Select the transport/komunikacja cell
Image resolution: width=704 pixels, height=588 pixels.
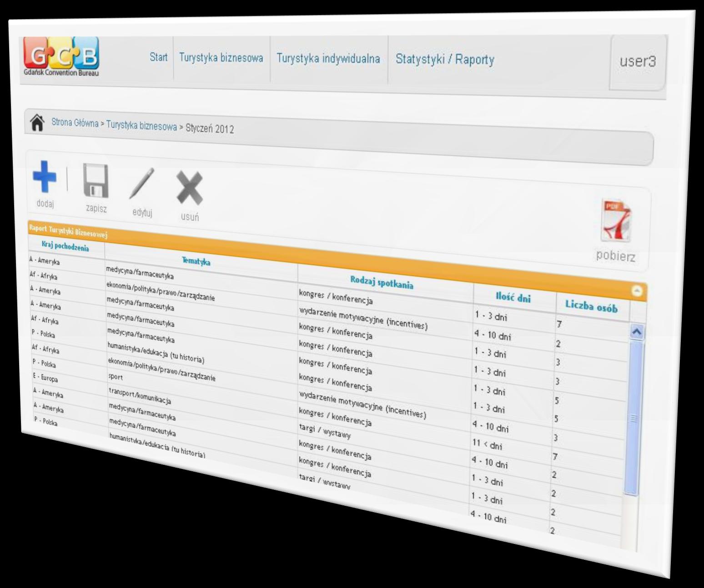click(x=140, y=396)
